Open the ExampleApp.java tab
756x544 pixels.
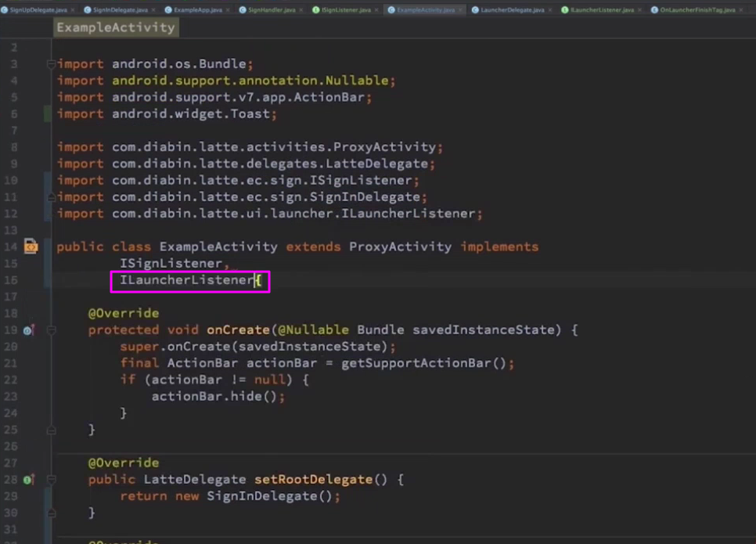point(198,9)
